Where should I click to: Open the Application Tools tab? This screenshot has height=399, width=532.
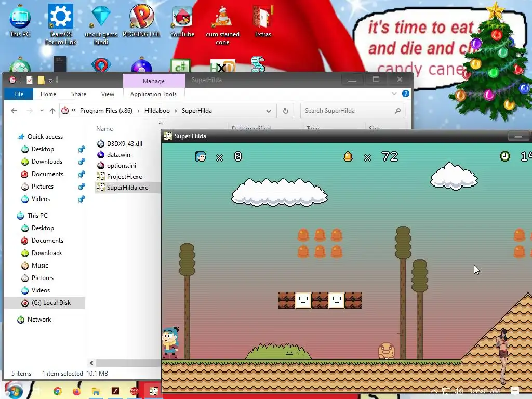[x=153, y=94]
